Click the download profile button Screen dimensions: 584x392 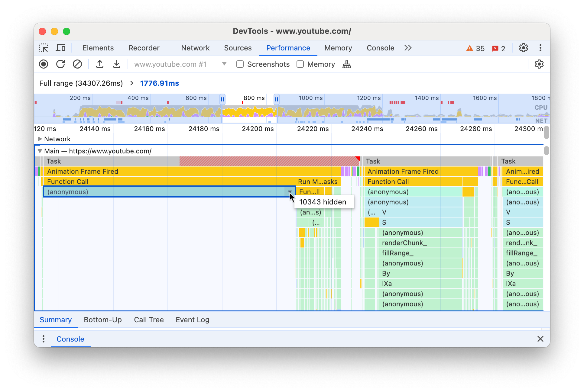click(x=115, y=64)
